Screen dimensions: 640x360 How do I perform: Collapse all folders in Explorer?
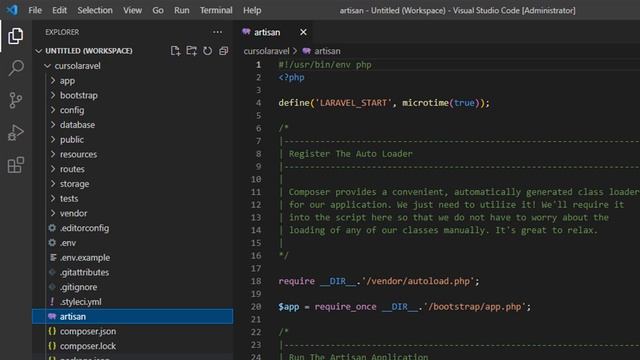point(223,51)
